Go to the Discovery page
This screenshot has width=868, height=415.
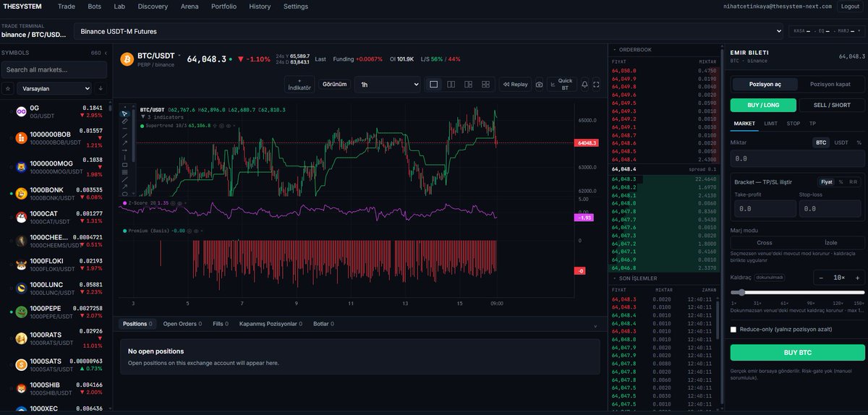[x=153, y=7]
